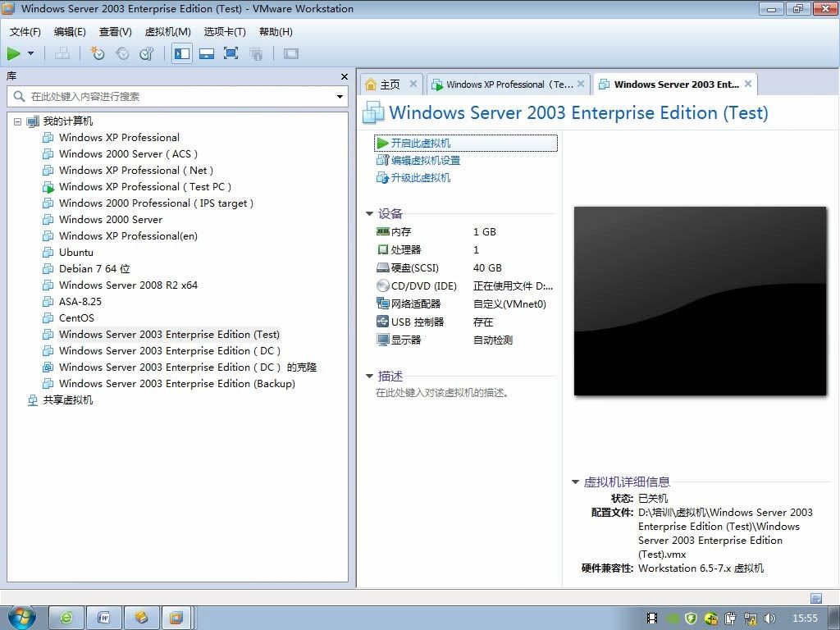Click the clone icon for the ( DC ) 的克隆 VM
Image resolution: width=840 pixels, height=630 pixels.
click(x=48, y=367)
